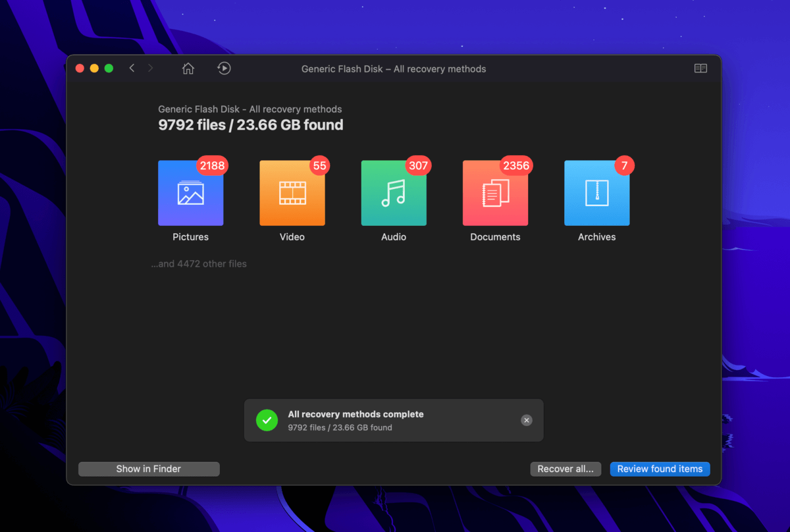Click Review found items

pos(660,469)
